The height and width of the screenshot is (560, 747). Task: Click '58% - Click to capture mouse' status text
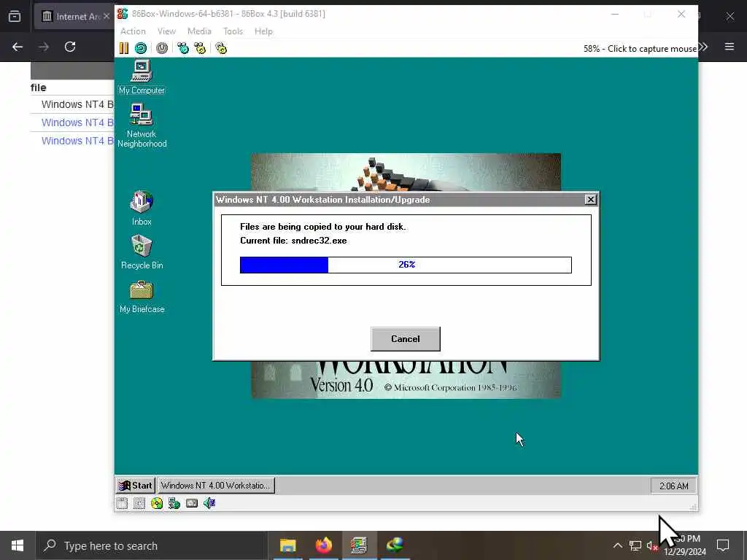point(640,49)
